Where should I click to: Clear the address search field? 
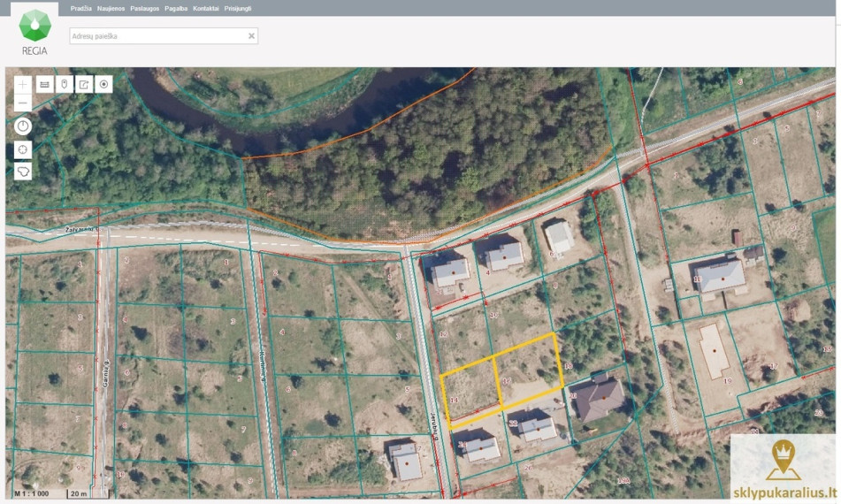251,36
